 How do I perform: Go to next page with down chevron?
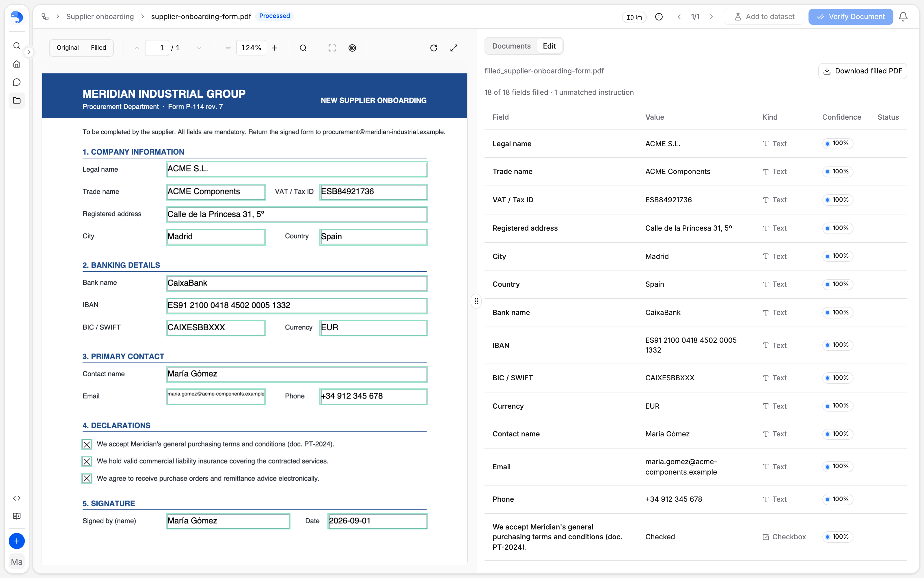tap(199, 48)
